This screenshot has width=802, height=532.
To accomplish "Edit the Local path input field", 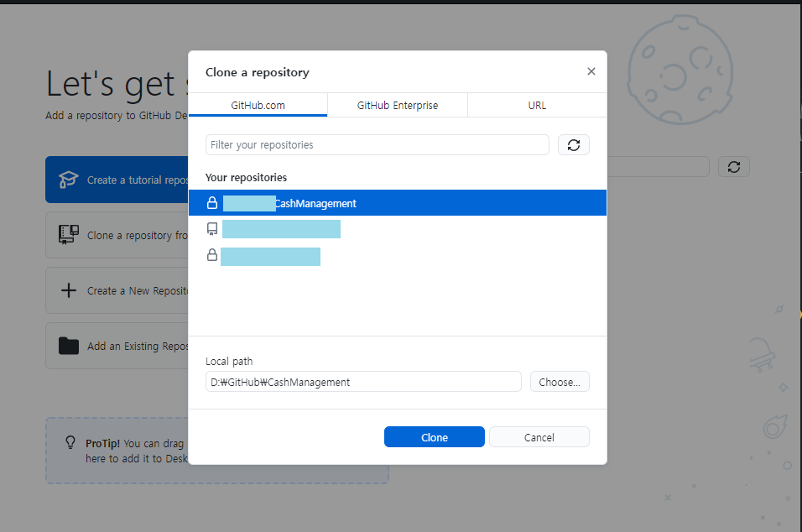I will click(x=363, y=382).
